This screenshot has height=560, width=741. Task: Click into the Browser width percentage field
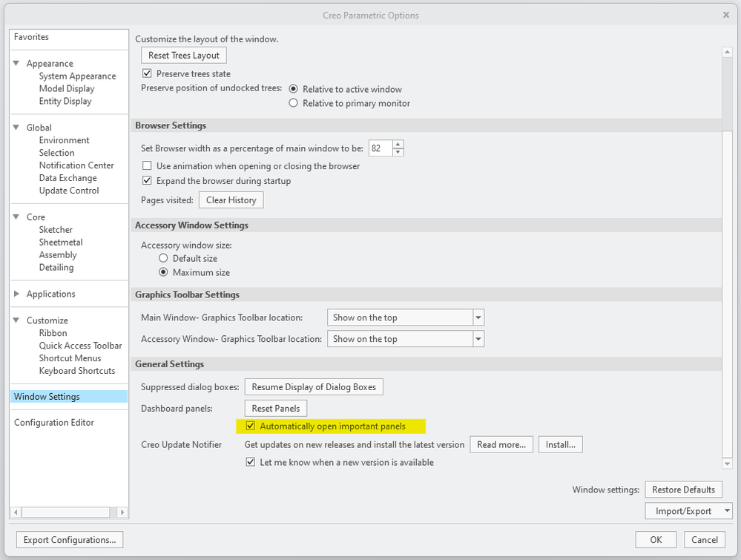(x=380, y=148)
